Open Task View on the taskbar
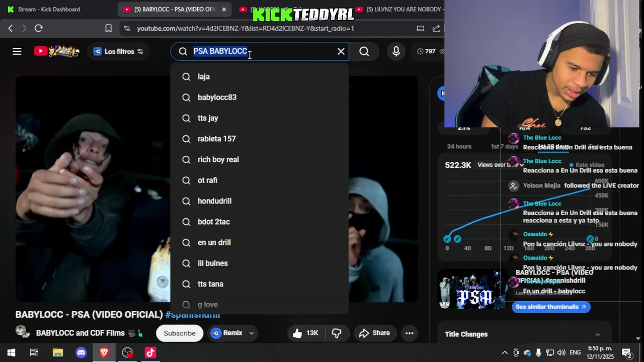 pos(34,352)
